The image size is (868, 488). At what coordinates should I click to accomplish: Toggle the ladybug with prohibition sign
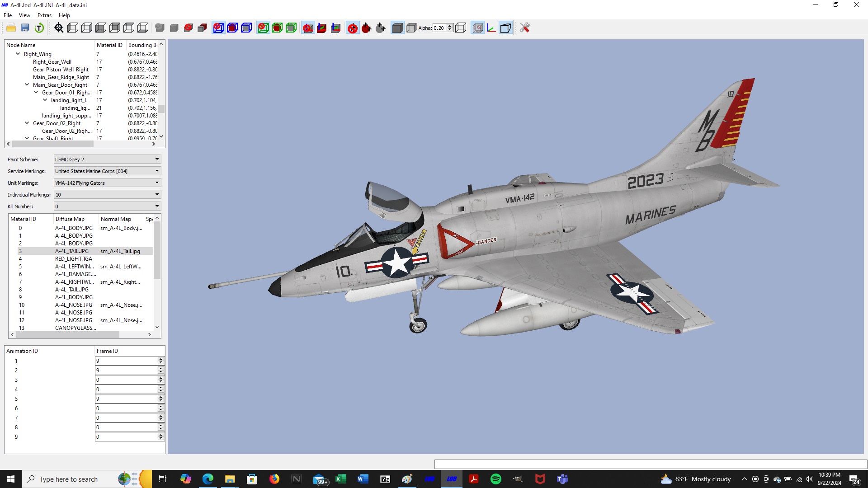[353, 28]
